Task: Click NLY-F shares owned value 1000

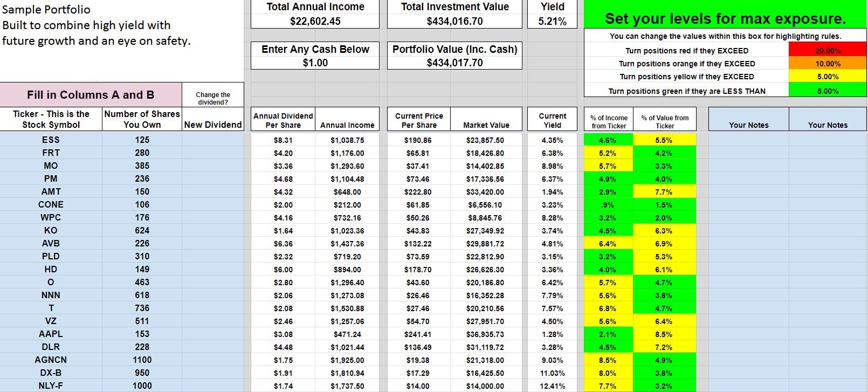Action: (142, 386)
